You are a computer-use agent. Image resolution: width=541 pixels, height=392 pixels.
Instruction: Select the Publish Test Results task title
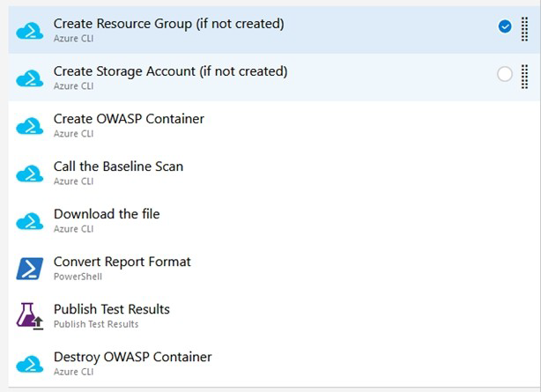coord(111,309)
